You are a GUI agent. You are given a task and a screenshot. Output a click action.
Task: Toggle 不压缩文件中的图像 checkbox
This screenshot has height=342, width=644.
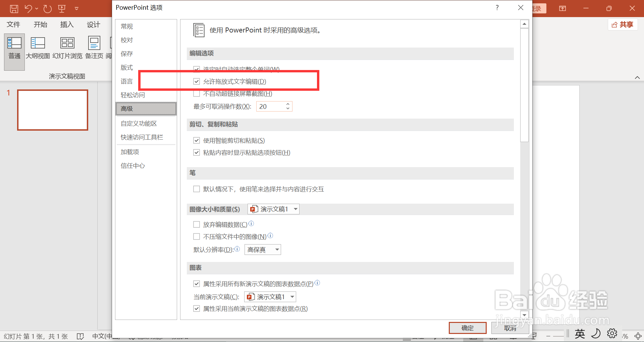coord(197,236)
